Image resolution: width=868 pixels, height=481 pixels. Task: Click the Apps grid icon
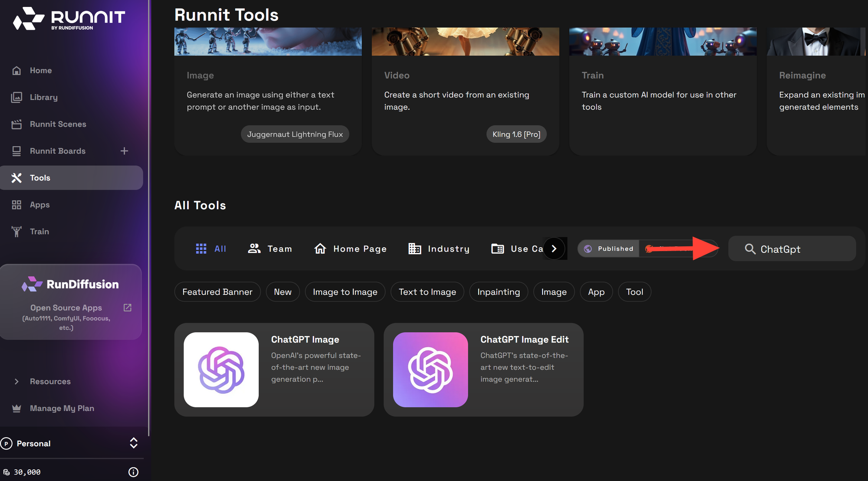pos(16,205)
